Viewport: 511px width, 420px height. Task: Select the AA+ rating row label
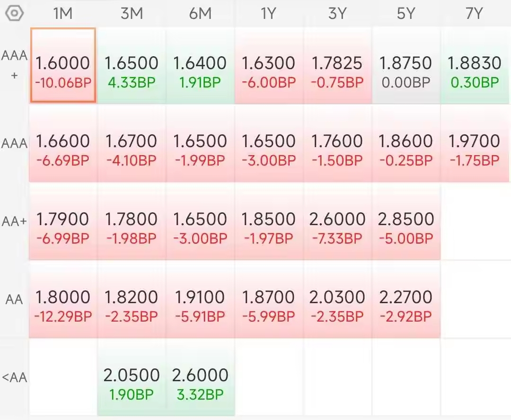tap(14, 221)
